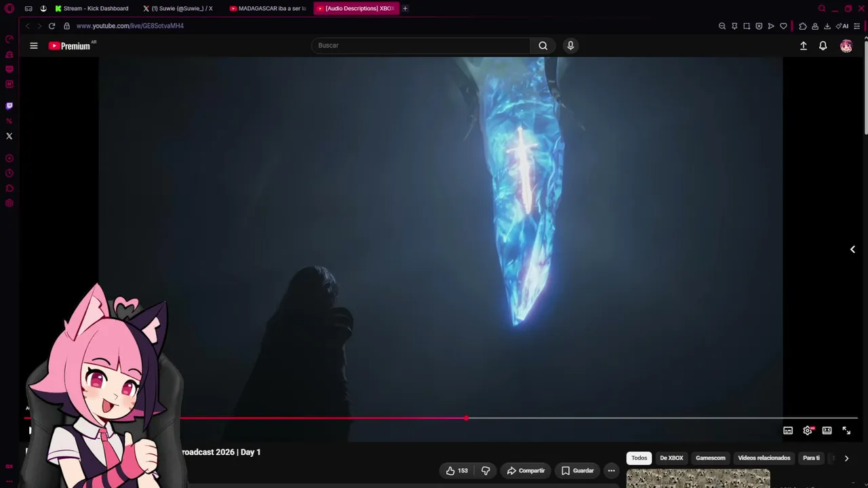This screenshot has height=488, width=868.
Task: Select the Todos filter chip
Action: click(x=639, y=458)
